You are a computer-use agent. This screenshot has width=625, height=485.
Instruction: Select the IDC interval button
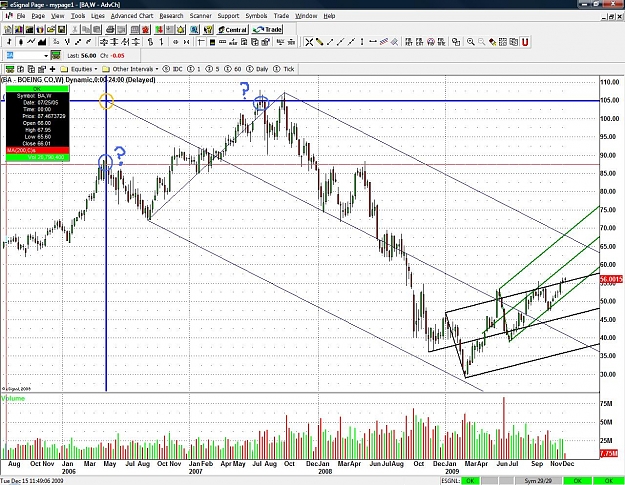(x=173, y=69)
